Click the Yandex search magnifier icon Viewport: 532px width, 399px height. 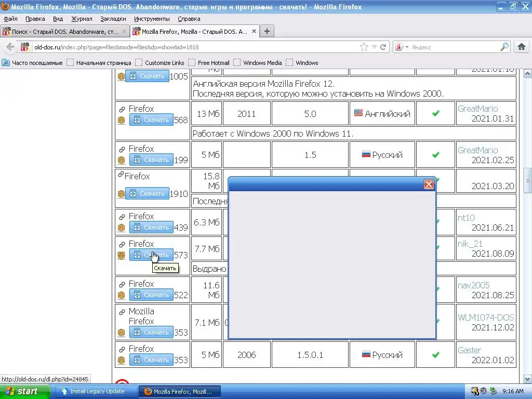click(504, 47)
